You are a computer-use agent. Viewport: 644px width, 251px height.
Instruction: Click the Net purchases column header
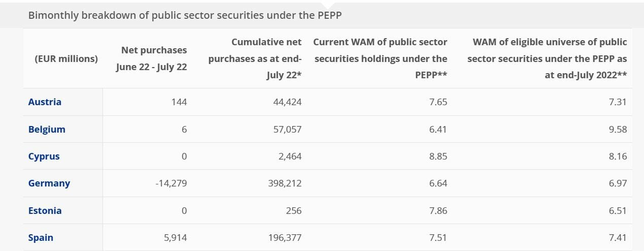click(151, 58)
